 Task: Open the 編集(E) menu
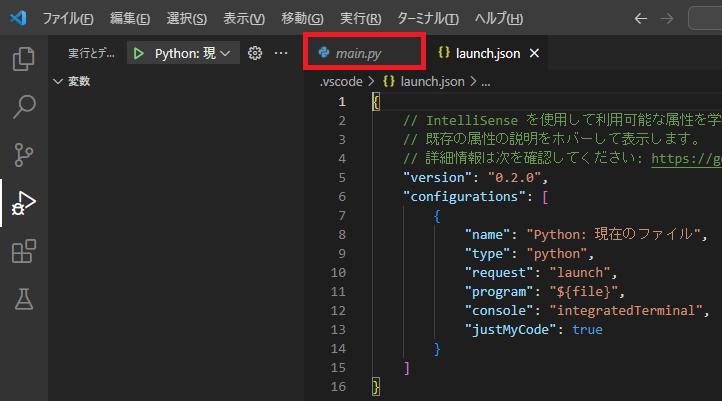coord(130,19)
